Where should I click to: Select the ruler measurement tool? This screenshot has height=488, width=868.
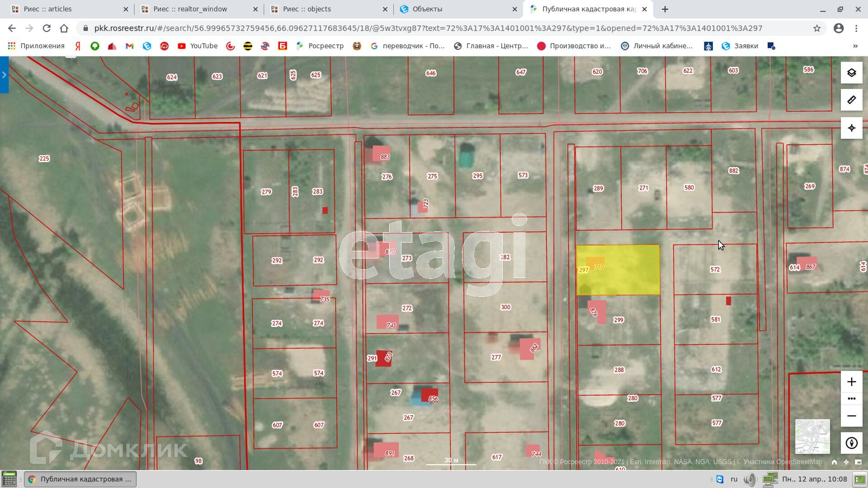coord(851,100)
